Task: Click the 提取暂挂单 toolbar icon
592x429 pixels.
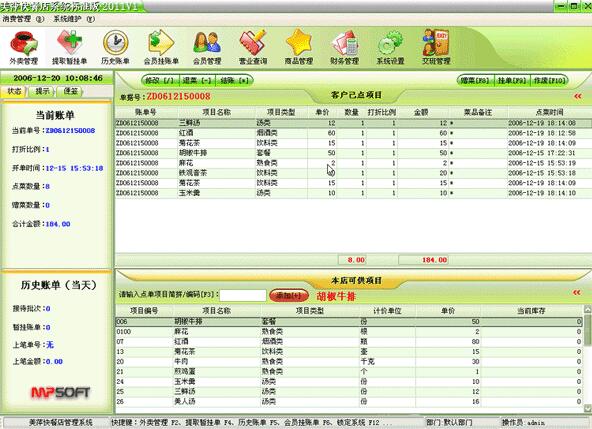Action: (x=69, y=48)
